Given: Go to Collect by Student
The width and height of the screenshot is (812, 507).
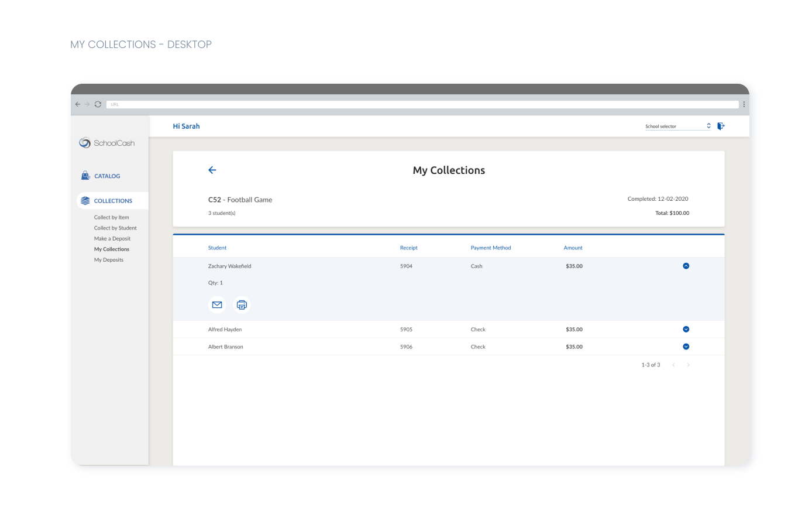Looking at the screenshot, I should pyautogui.click(x=115, y=228).
